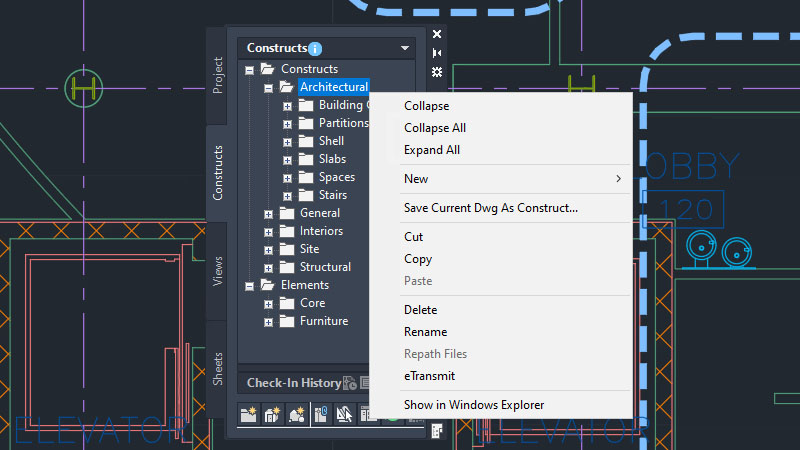
Task: Click the external references toolbar icon
Action: point(320,414)
